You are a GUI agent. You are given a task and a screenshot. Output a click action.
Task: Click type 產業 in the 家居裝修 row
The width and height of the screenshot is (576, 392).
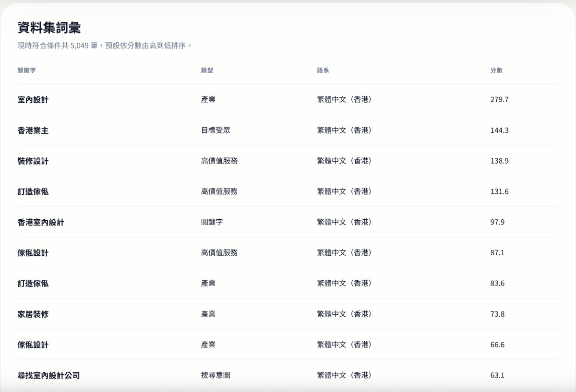(208, 314)
